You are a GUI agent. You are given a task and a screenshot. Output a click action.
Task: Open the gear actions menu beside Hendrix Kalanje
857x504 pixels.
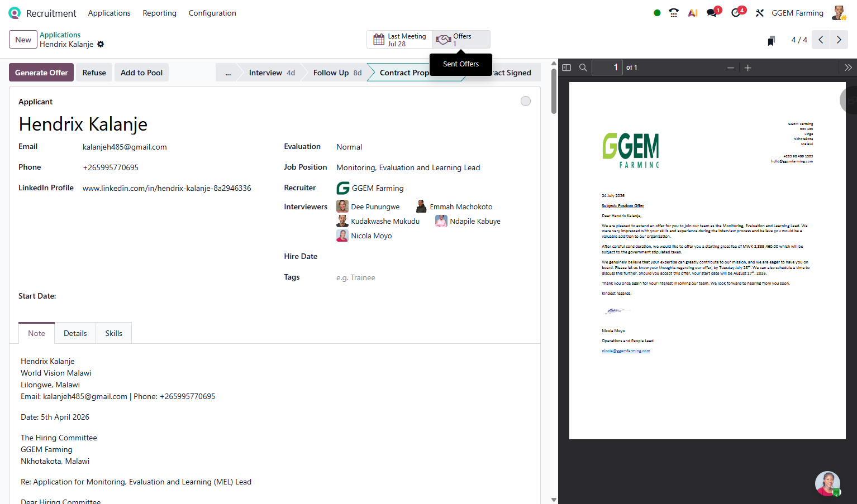coord(101,44)
